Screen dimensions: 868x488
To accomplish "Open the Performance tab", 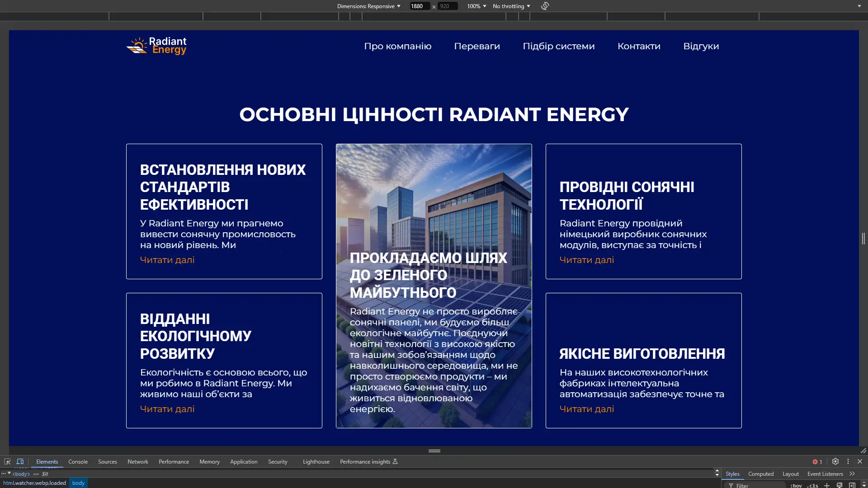I will pyautogui.click(x=174, y=461).
